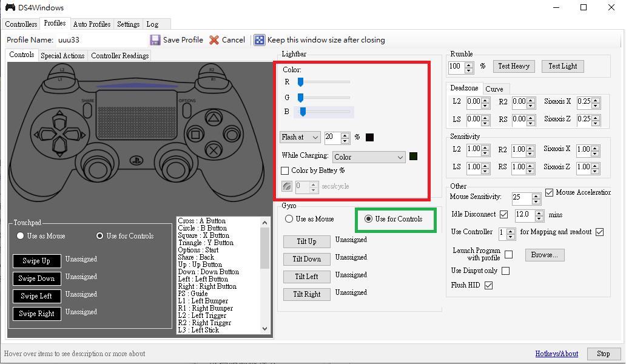Click the Cross button on the controller image
The height and width of the screenshot is (364, 626).
(x=214, y=150)
